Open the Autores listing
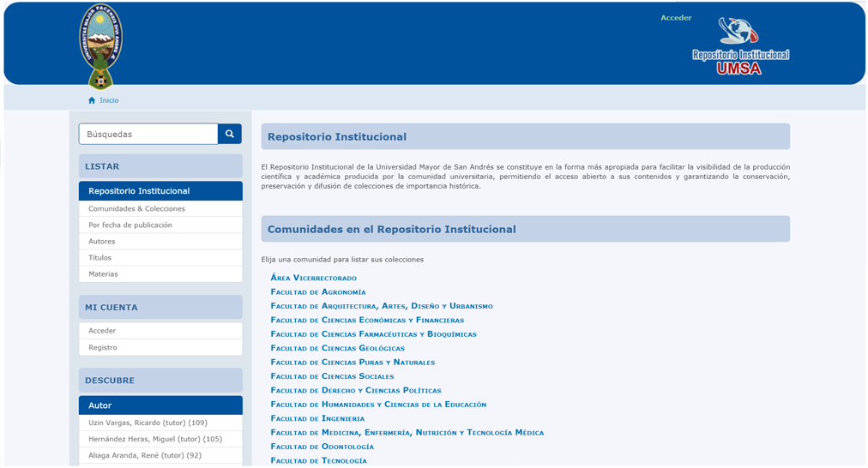This screenshot has width=868, height=468. coord(102,242)
